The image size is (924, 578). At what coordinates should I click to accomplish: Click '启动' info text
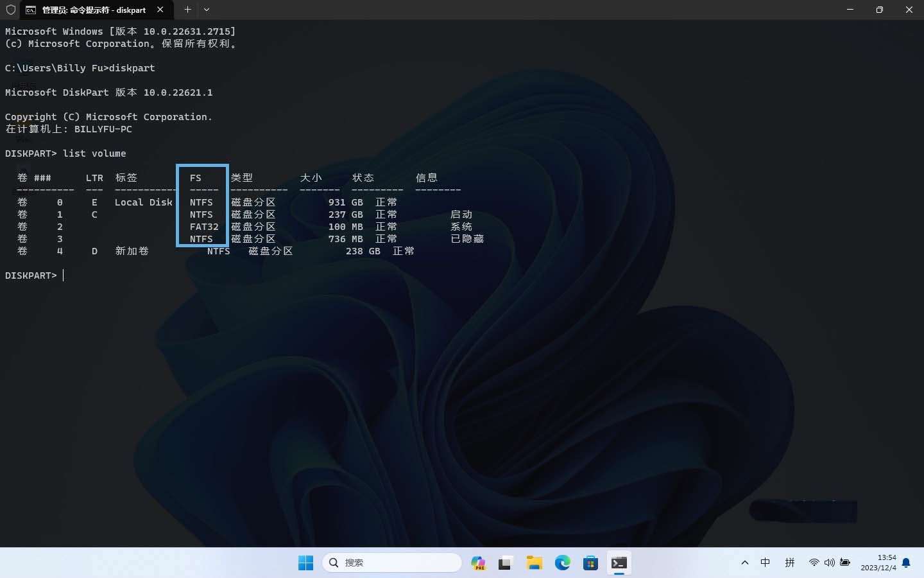(x=461, y=215)
